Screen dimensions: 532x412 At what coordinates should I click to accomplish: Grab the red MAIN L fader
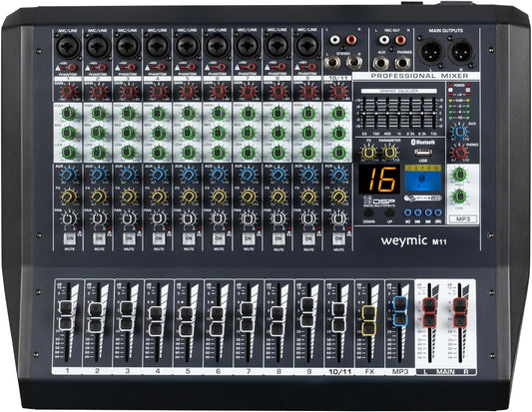[x=429, y=312]
